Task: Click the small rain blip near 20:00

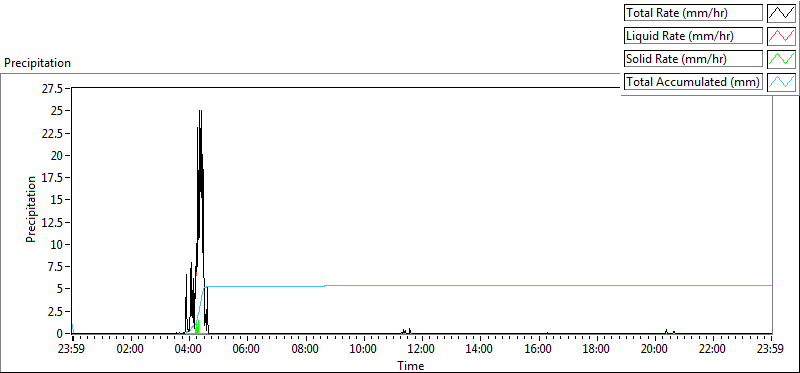Action: pyautogui.click(x=666, y=331)
